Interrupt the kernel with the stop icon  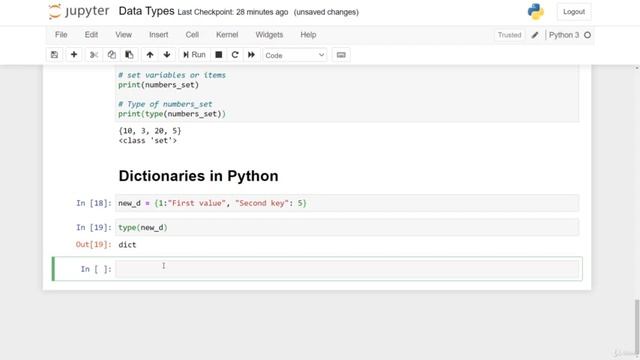[219, 55]
